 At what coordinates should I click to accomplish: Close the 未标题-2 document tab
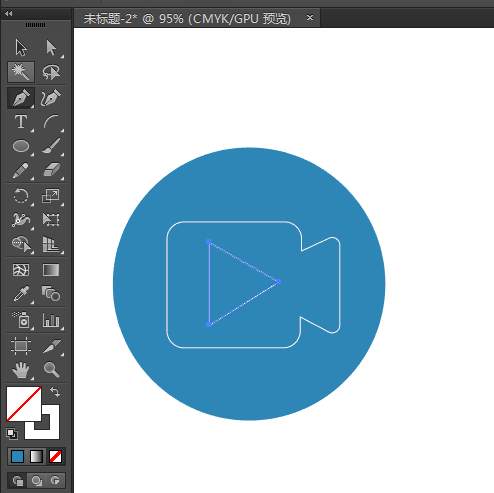click(310, 17)
